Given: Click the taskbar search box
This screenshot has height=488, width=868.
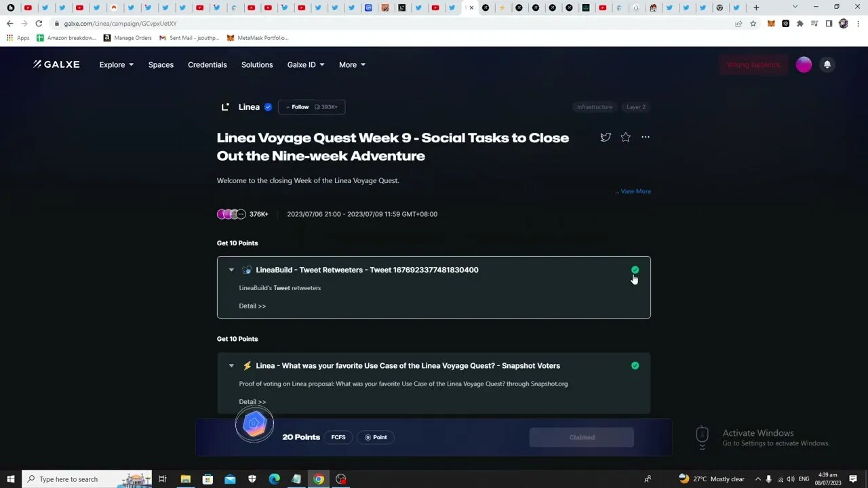Looking at the screenshot, I should pyautogui.click(x=87, y=479).
